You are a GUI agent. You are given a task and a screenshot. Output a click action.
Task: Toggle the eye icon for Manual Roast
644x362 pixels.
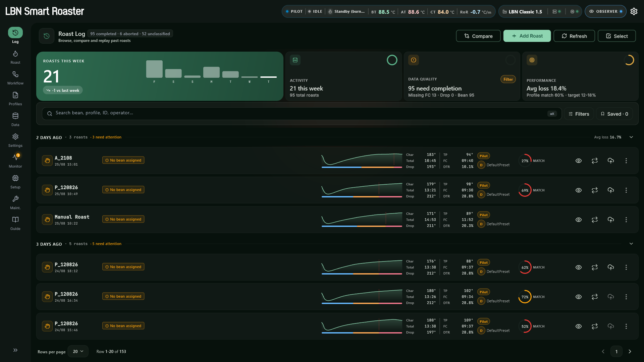point(579,220)
